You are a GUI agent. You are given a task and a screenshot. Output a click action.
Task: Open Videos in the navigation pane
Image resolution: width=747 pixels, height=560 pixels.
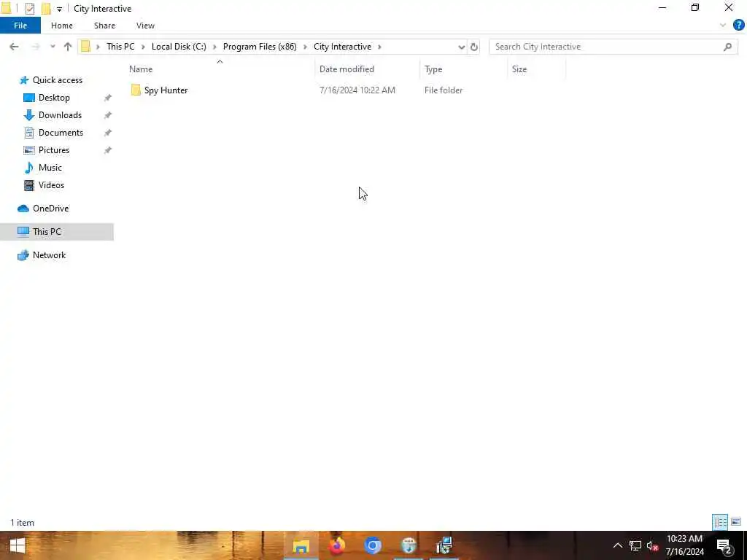tap(51, 184)
